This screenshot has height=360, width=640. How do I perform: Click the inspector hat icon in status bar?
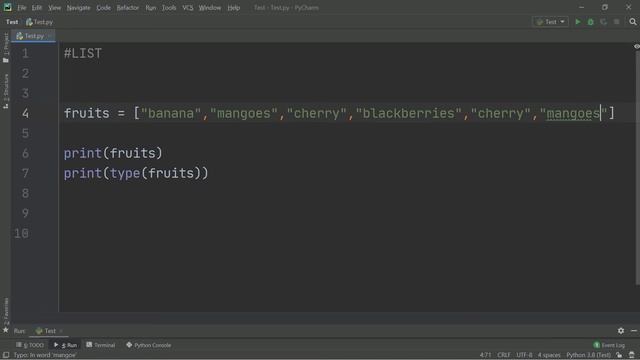pos(632,355)
